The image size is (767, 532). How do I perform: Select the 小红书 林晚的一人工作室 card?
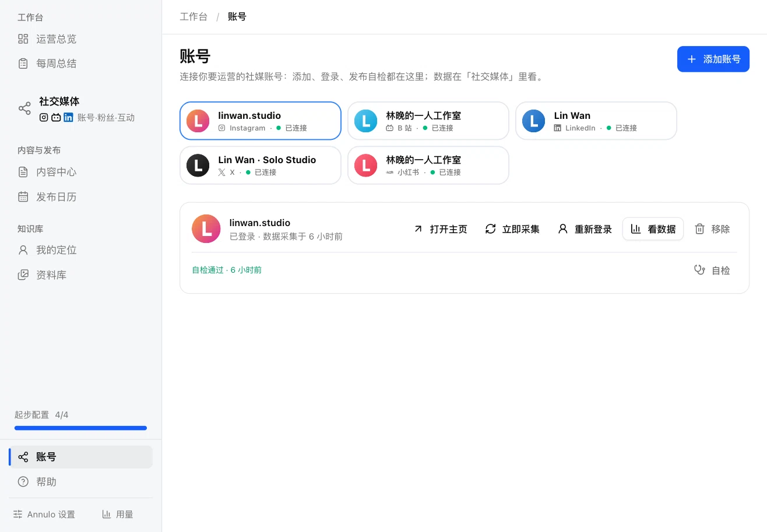click(x=428, y=165)
